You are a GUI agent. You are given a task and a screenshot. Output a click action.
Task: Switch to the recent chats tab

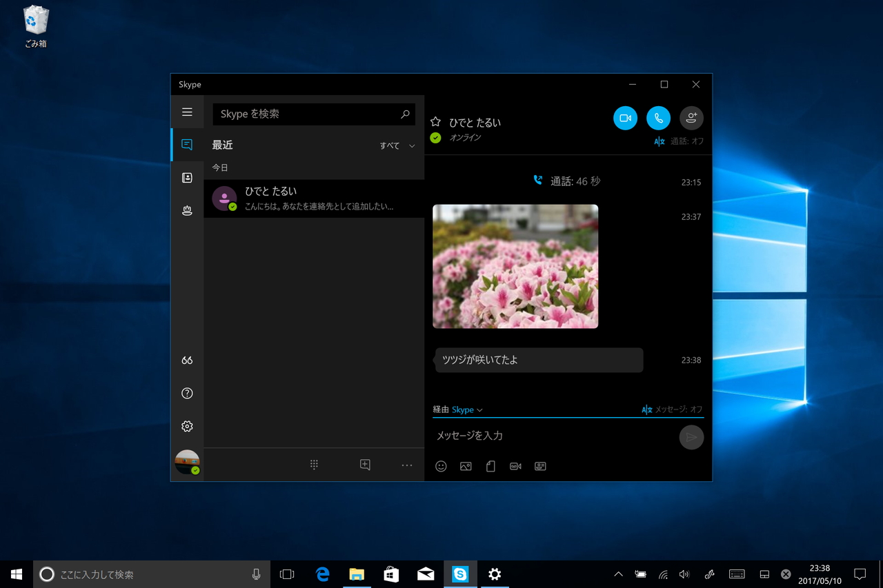click(x=187, y=145)
